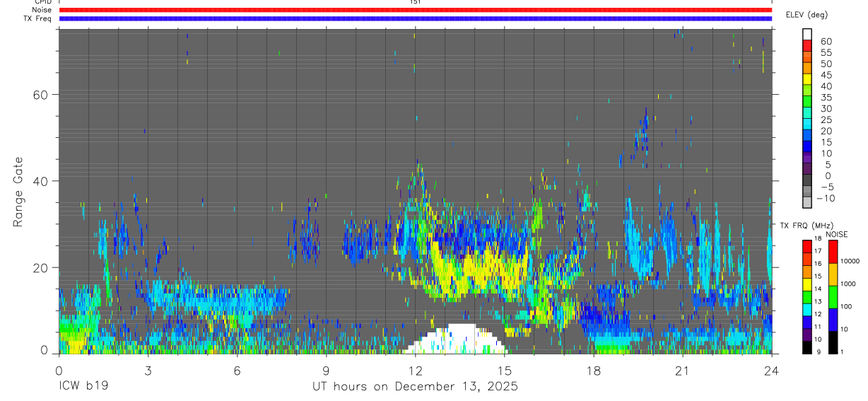Click the "21" hour tick on the UT axis
The image size is (868, 401).
coord(683,370)
